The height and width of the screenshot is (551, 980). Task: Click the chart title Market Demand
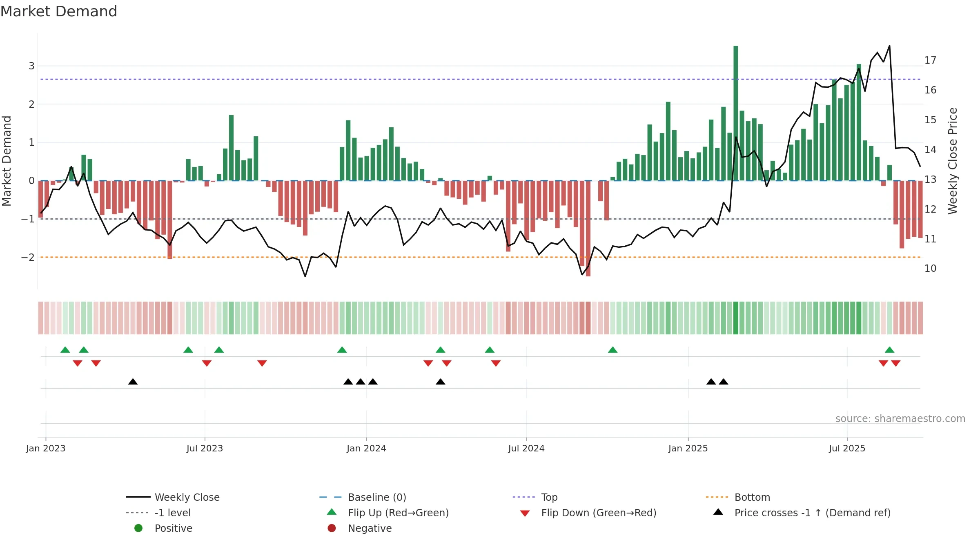[x=59, y=11]
